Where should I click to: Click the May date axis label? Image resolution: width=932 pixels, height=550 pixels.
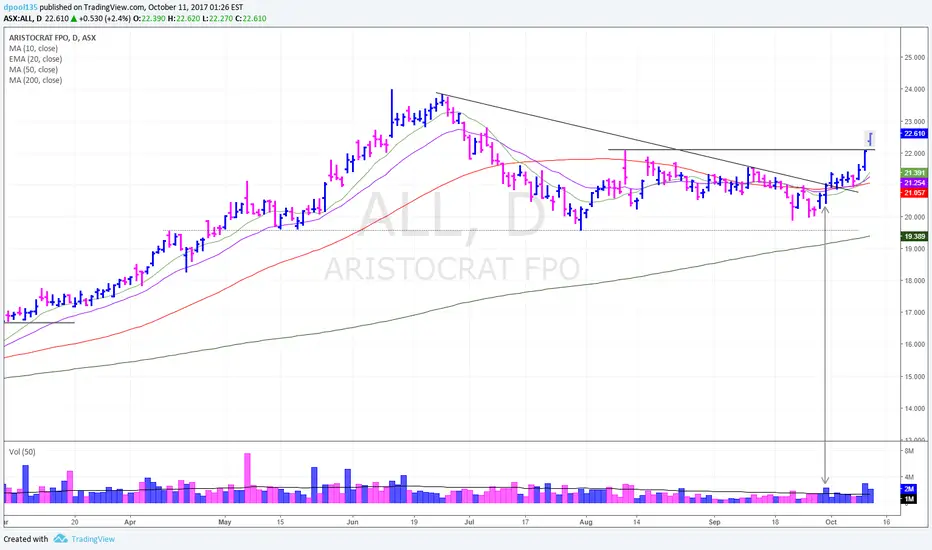(225, 522)
